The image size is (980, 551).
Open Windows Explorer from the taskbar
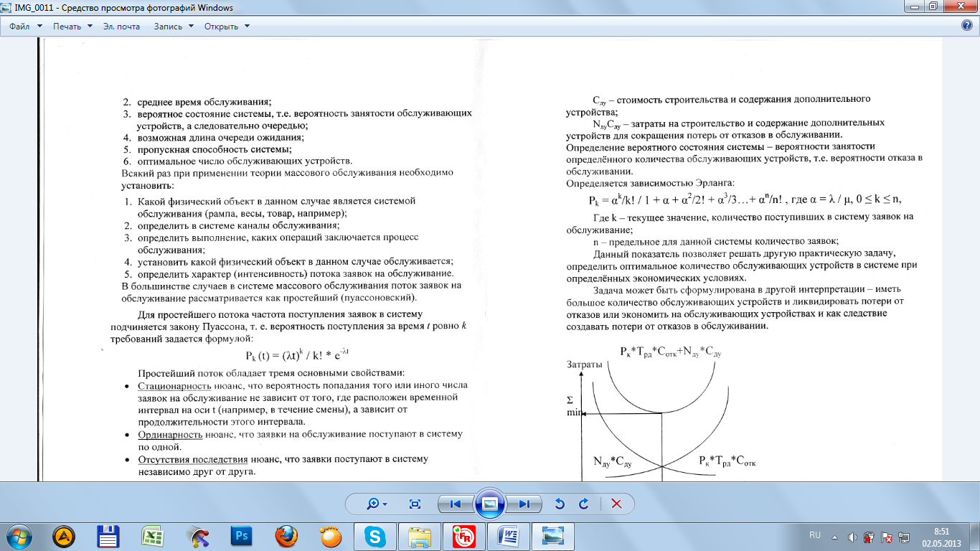click(420, 536)
